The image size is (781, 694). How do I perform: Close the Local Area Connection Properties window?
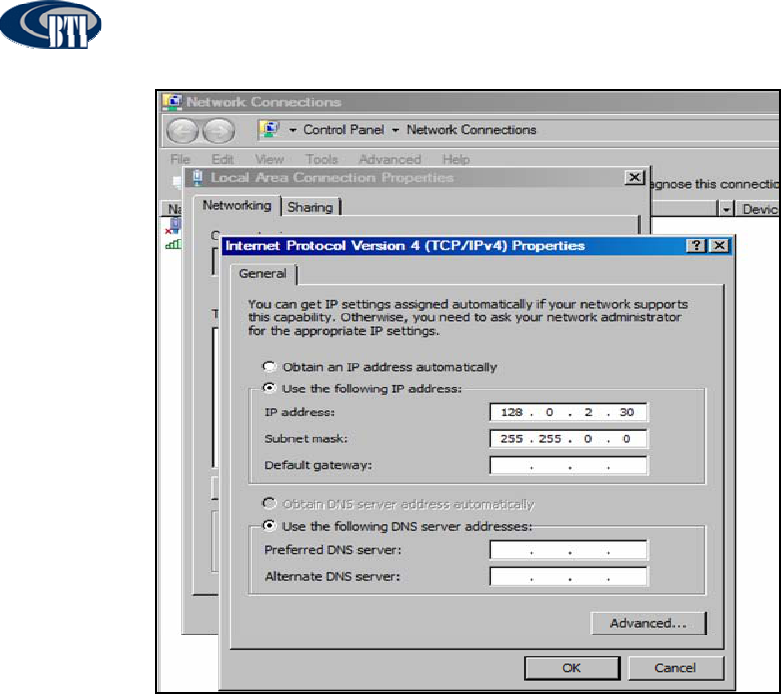coord(634,177)
